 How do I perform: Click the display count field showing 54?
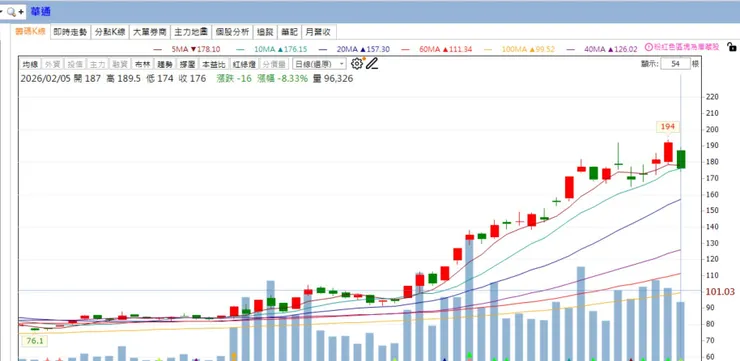[x=675, y=64]
